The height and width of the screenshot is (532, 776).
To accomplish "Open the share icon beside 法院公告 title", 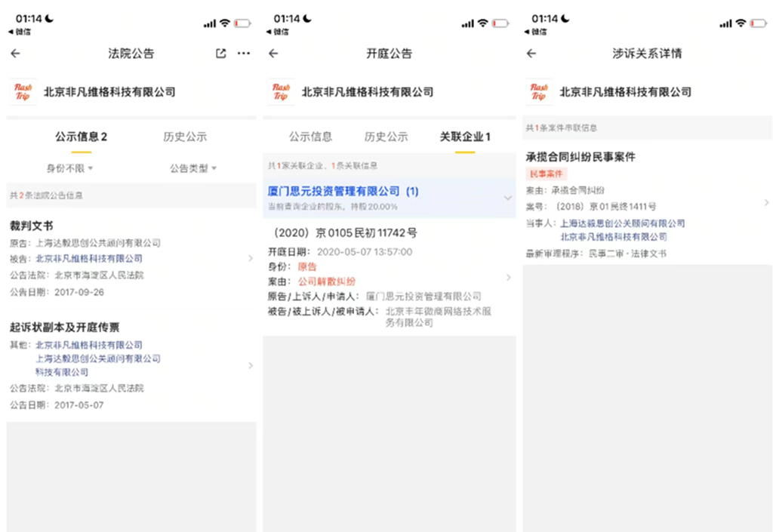I will pos(218,54).
